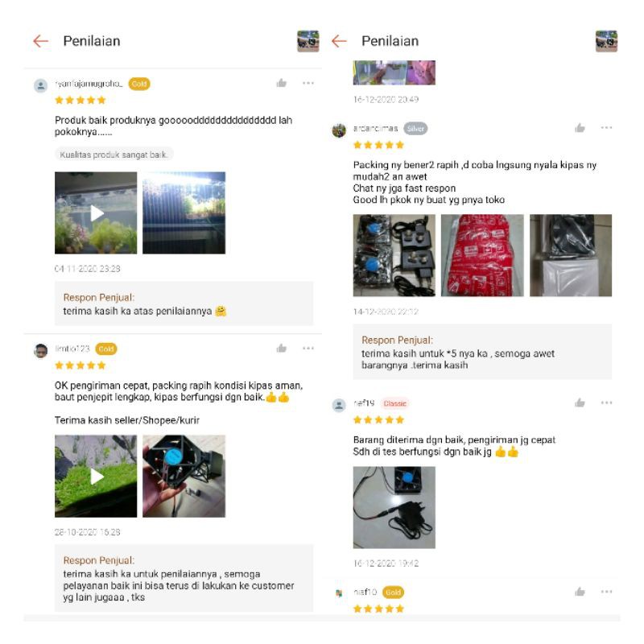Like the 'Packing ny bener2 rapih' review

(580, 128)
